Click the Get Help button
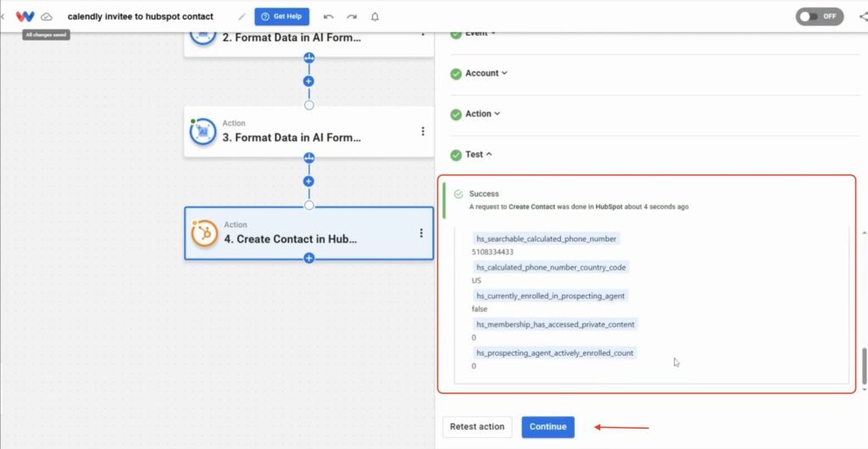Screen dimensions: 868x449 (281, 17)
